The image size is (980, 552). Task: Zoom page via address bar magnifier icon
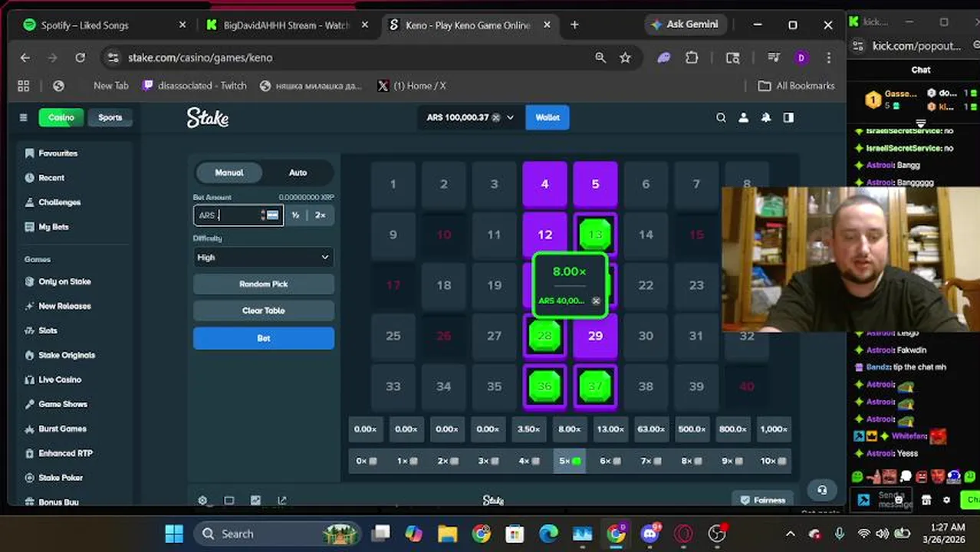(x=600, y=58)
